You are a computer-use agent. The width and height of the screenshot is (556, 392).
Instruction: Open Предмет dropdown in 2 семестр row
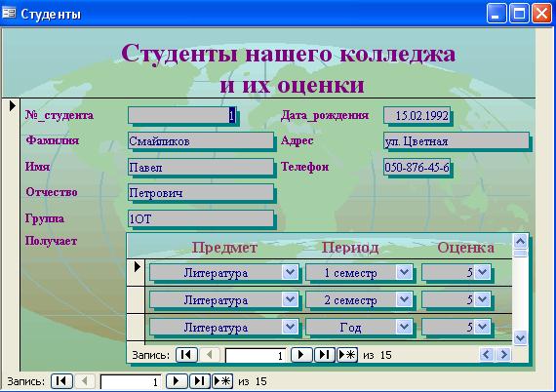[x=290, y=299]
